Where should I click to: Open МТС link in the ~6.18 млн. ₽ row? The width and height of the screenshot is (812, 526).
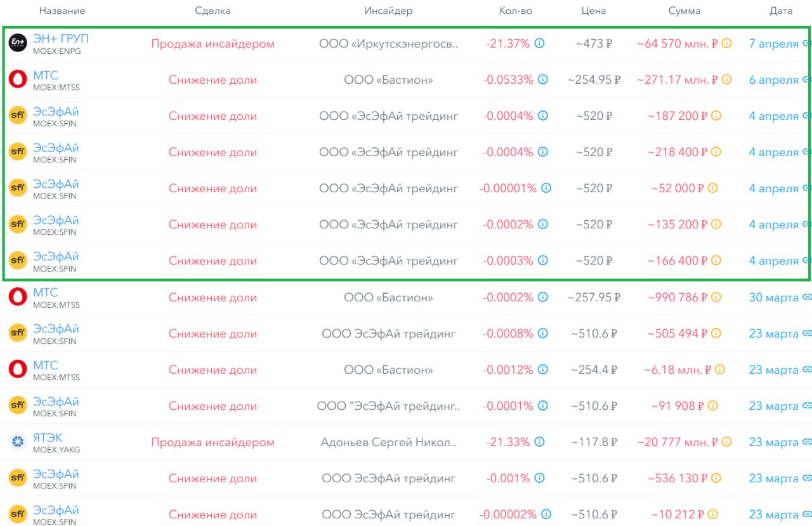45,365
